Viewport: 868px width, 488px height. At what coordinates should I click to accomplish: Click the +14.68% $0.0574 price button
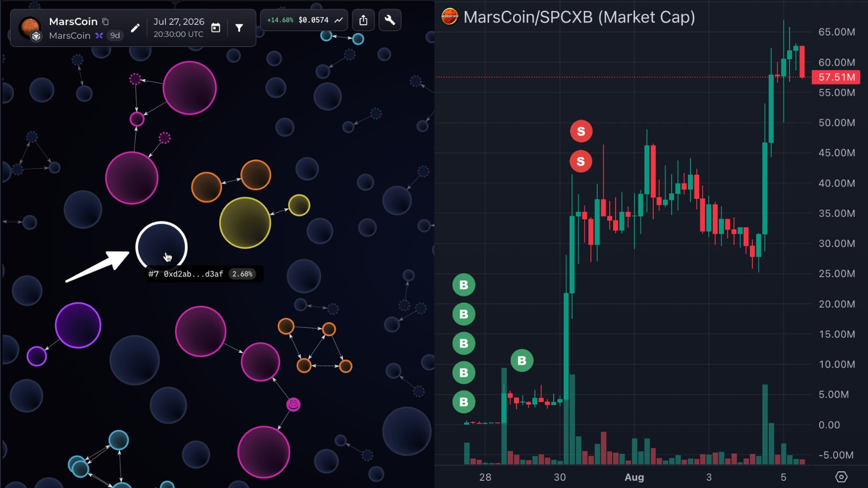point(304,20)
